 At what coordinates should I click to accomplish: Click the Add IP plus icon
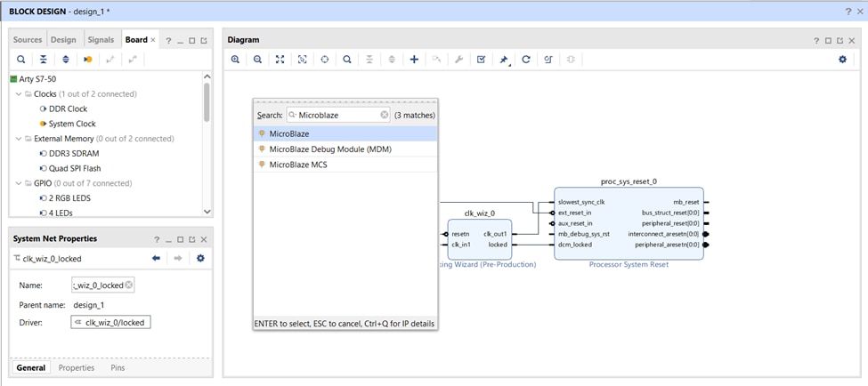click(414, 60)
